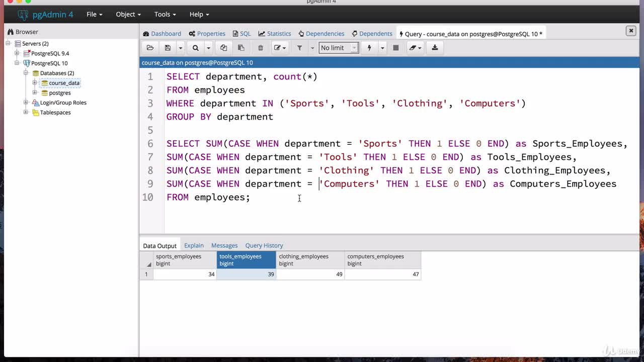Click the Databases cylinder icon
644x362 pixels.
(36, 73)
